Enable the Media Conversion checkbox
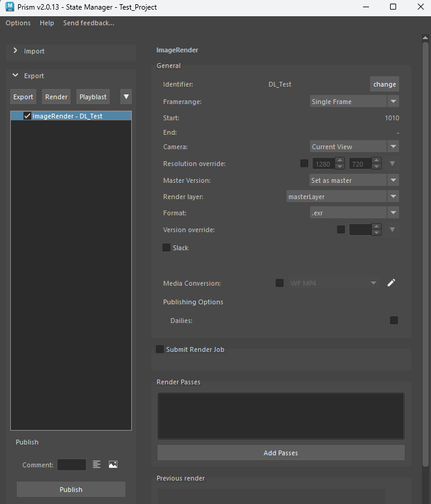 pyautogui.click(x=279, y=283)
